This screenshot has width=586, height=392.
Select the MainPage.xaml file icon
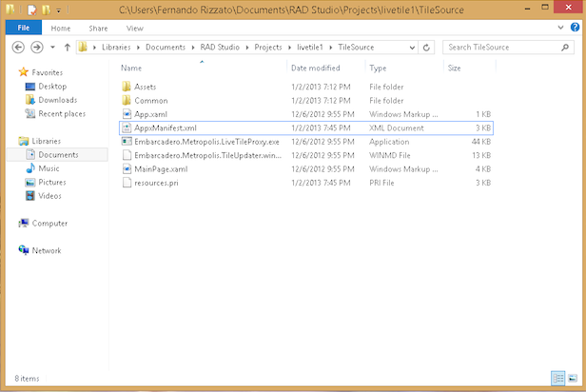tap(127, 168)
